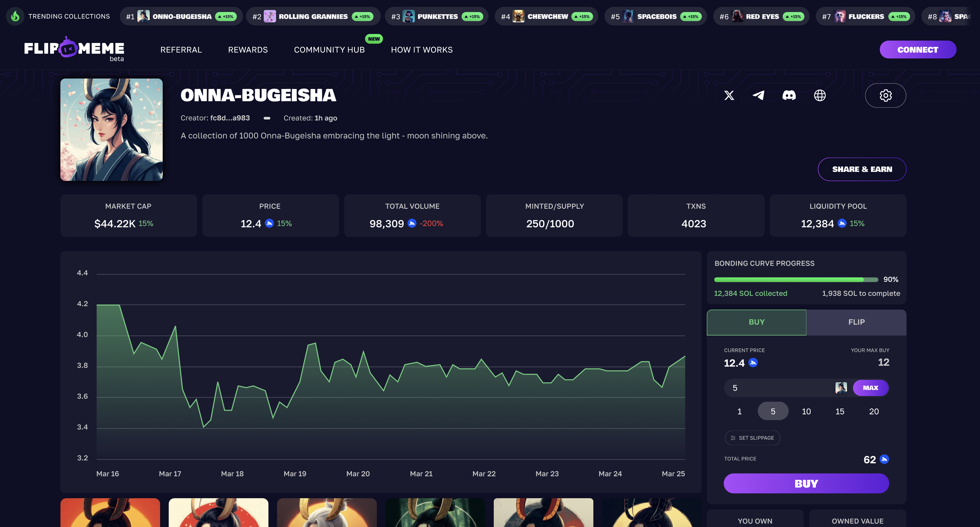This screenshot has width=980, height=527.
Task: Switch to the BUY tab
Action: [756, 322]
